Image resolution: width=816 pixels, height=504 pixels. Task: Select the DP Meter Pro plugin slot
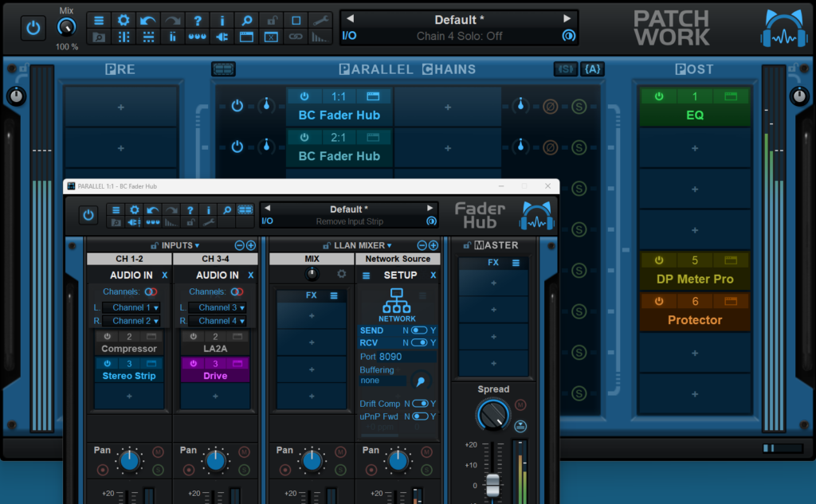(x=695, y=279)
